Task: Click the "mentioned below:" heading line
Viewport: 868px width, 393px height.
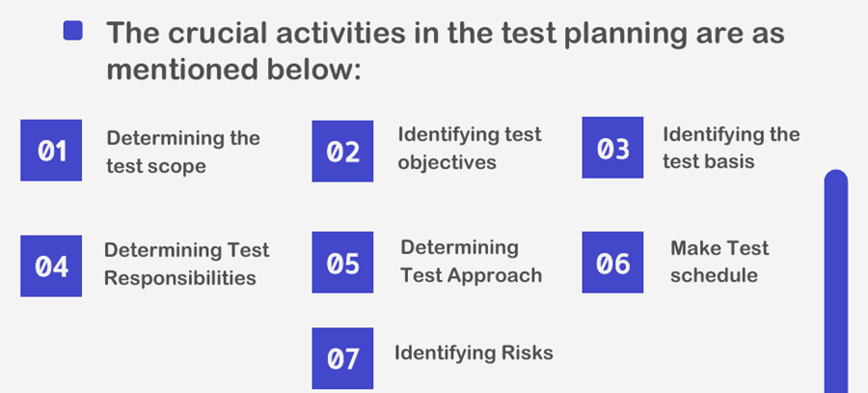Action: point(231,70)
